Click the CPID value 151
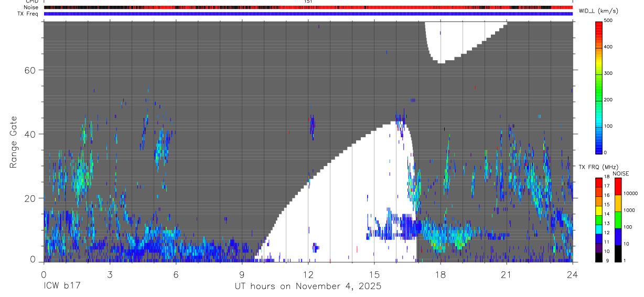This screenshot has width=644, height=297. click(x=308, y=2)
